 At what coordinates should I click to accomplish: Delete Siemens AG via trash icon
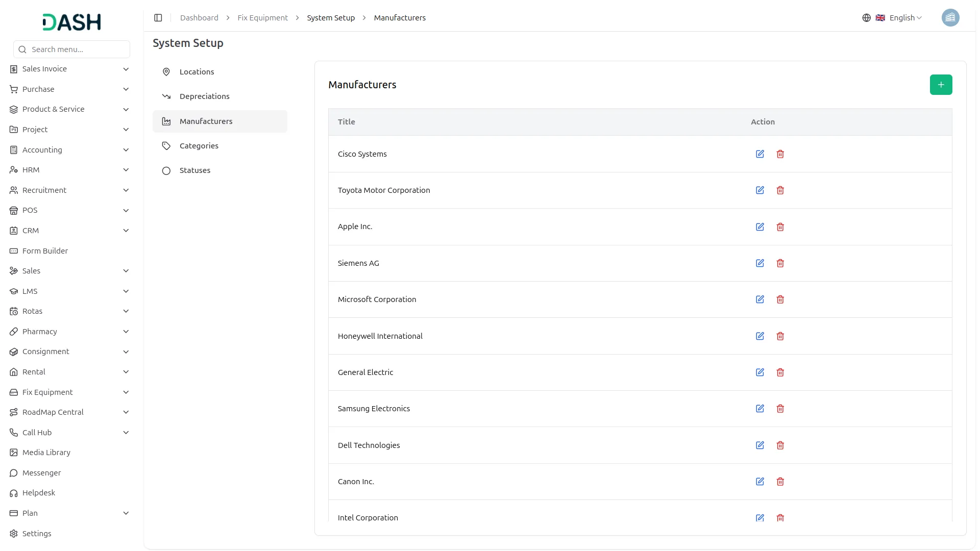click(780, 263)
